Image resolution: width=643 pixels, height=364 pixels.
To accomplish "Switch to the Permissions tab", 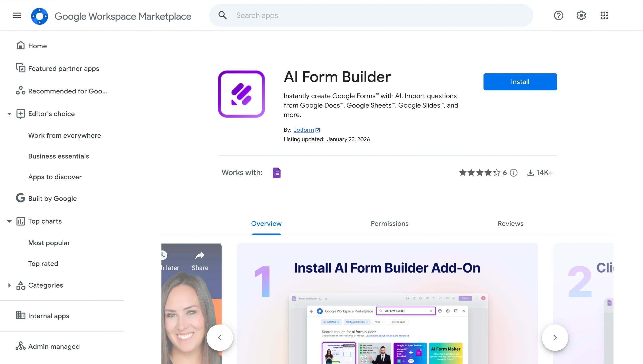I will tap(389, 224).
